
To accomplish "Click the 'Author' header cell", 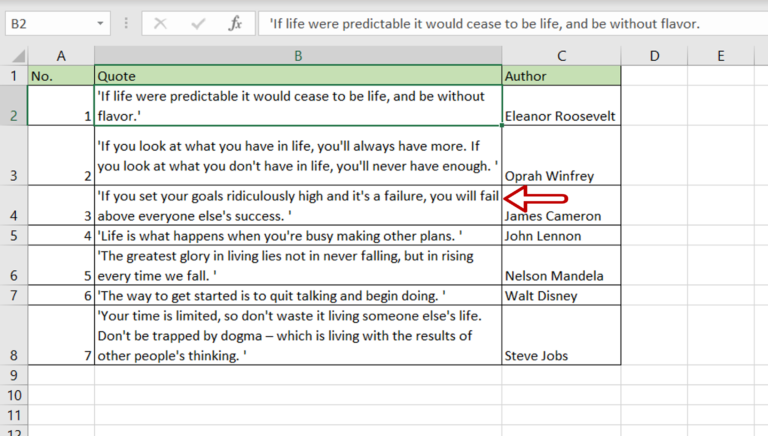I will pos(561,76).
